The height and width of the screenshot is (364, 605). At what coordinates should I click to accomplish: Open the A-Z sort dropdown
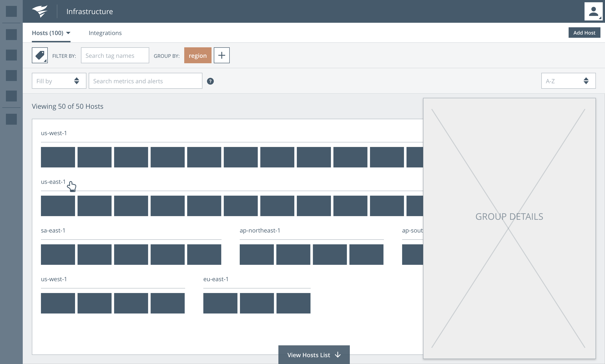[x=568, y=81]
